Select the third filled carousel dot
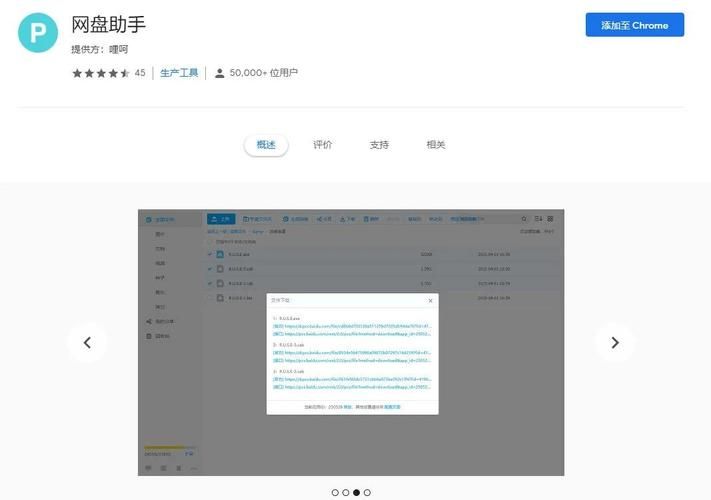Image resolution: width=711 pixels, height=500 pixels. click(x=356, y=492)
